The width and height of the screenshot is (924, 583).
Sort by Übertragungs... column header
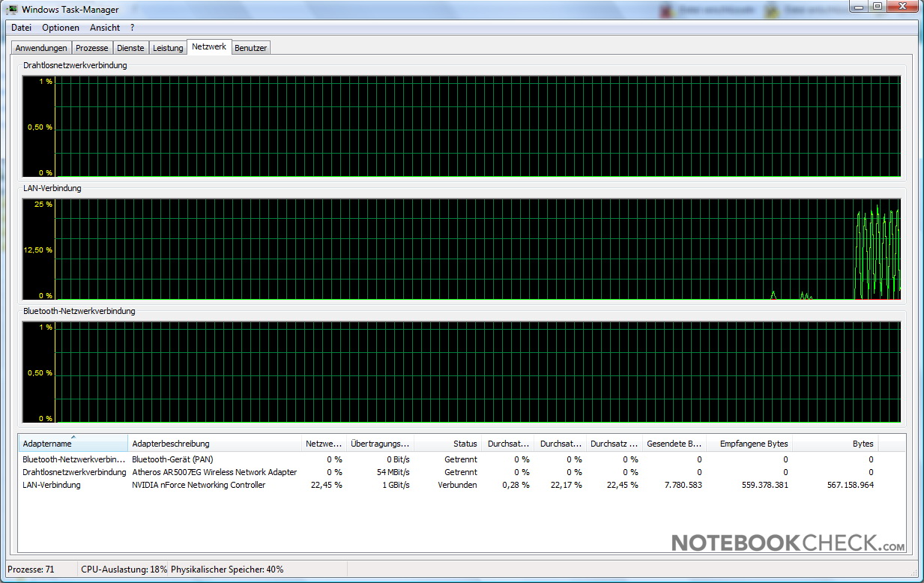[x=380, y=444]
